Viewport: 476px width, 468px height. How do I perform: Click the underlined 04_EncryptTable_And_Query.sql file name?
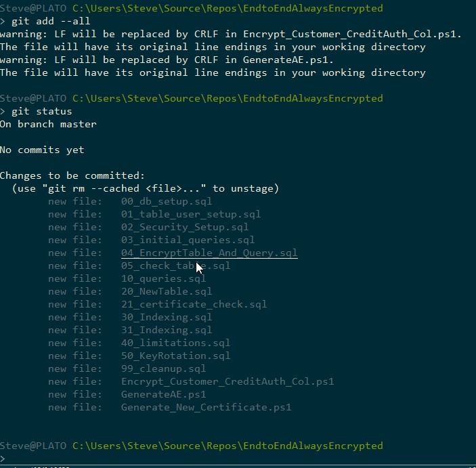209,253
